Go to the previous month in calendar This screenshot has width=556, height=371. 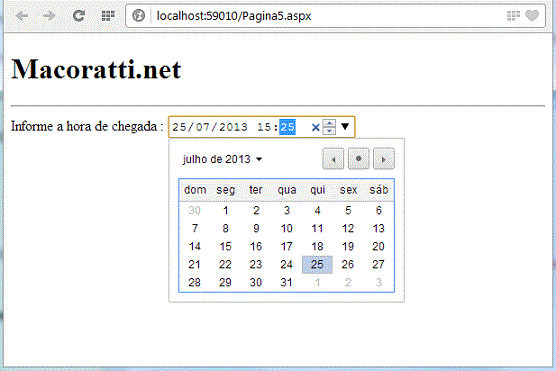(333, 159)
